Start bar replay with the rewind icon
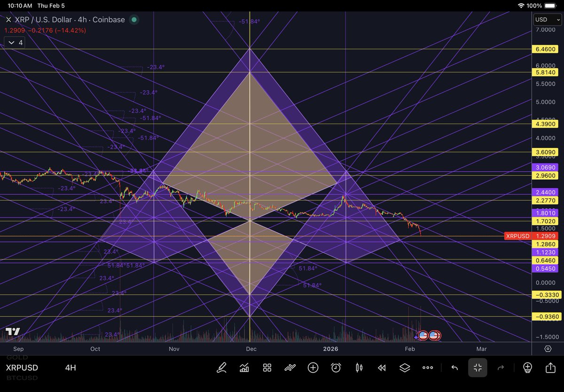 (x=382, y=368)
